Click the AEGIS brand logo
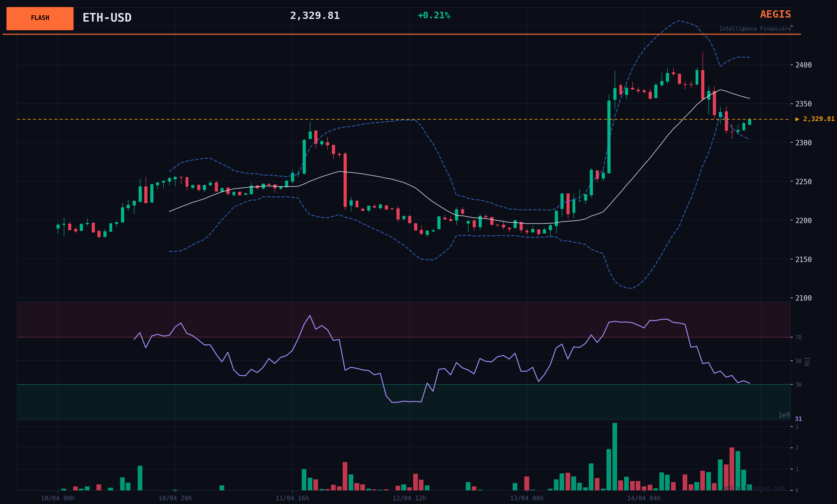This screenshot has height=504, width=837. pos(775,14)
